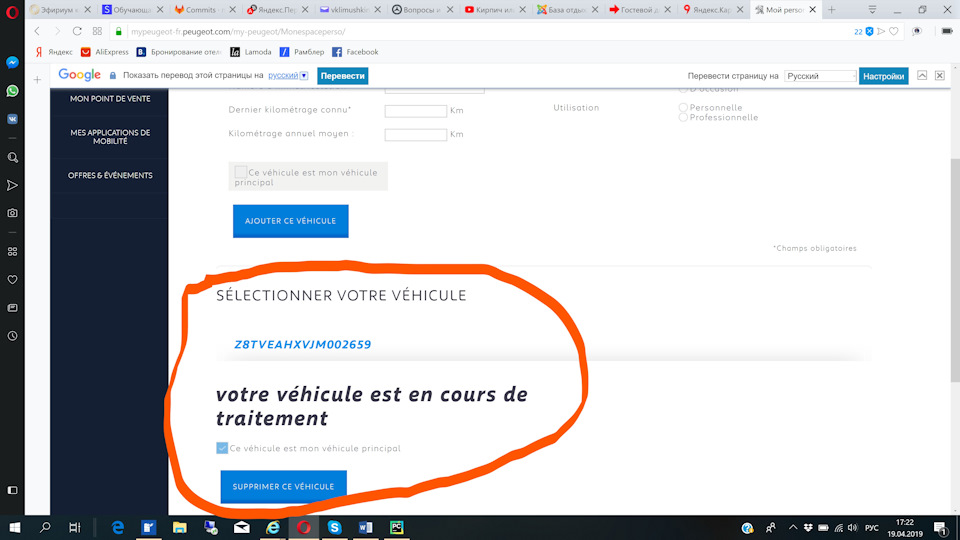Open Messenger in the Opera sidebar
960x540 pixels.
click(x=12, y=62)
